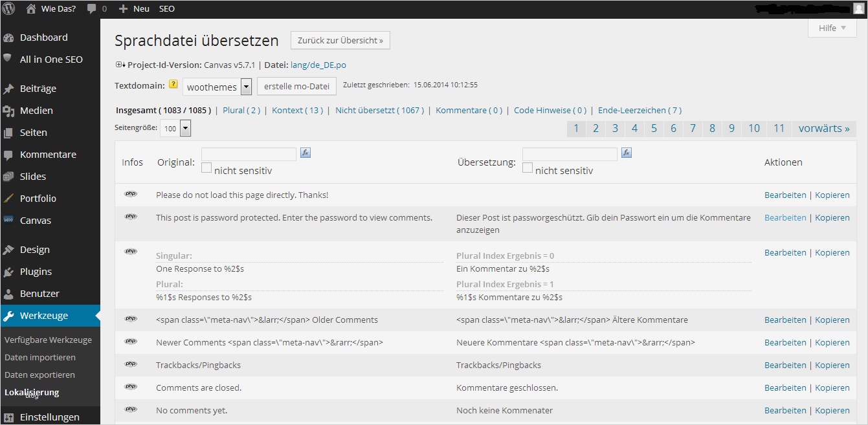Click the WordPress logo icon
This screenshot has height=425, width=868.
[8, 8]
